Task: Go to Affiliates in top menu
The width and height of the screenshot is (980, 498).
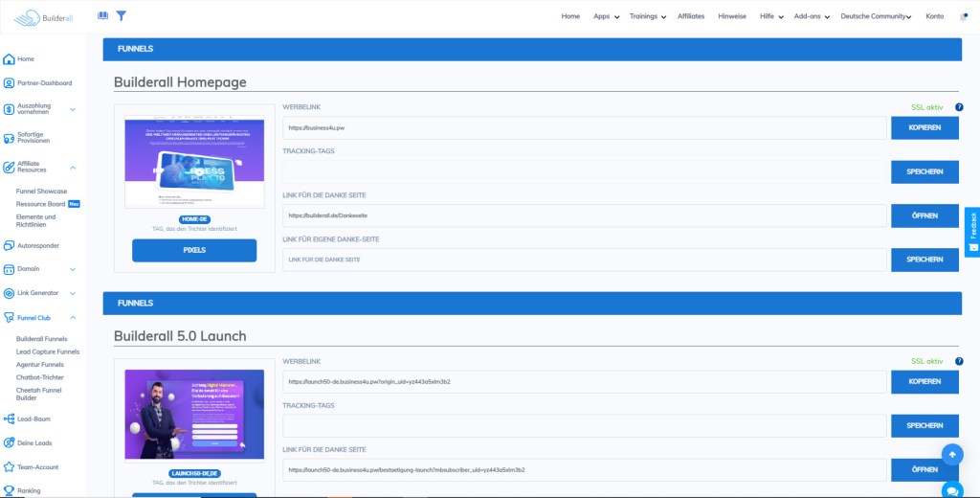Action: click(x=690, y=16)
